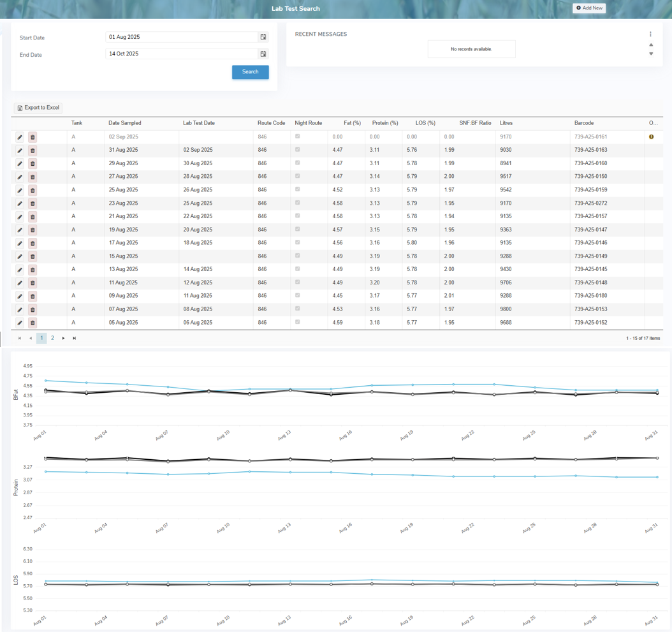This screenshot has width=672, height=632.
Task: Sort by Date Sampled column header
Action: coord(125,123)
